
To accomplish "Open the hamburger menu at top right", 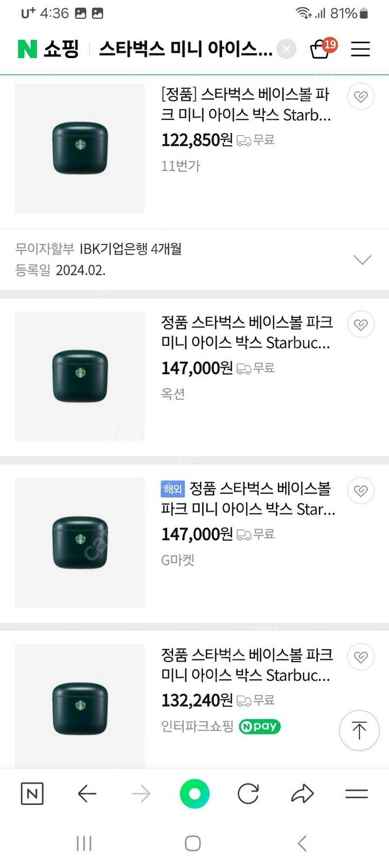I will [x=360, y=49].
